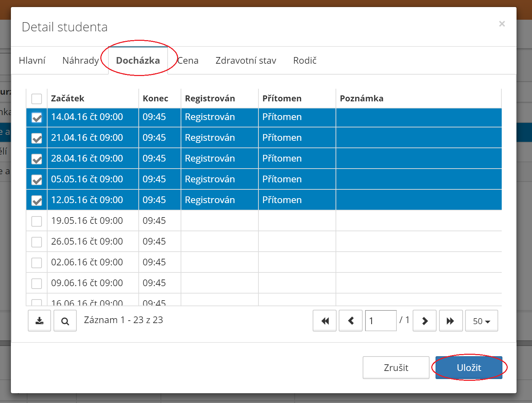Uncheck the 05.05.16 attendance row checkbox
The image size is (532, 403).
pos(37,180)
